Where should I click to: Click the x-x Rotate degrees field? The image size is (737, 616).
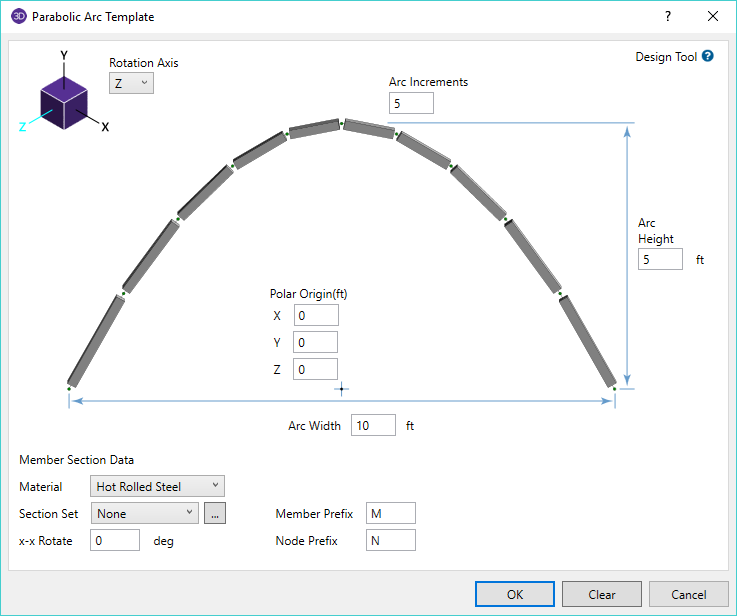click(115, 540)
